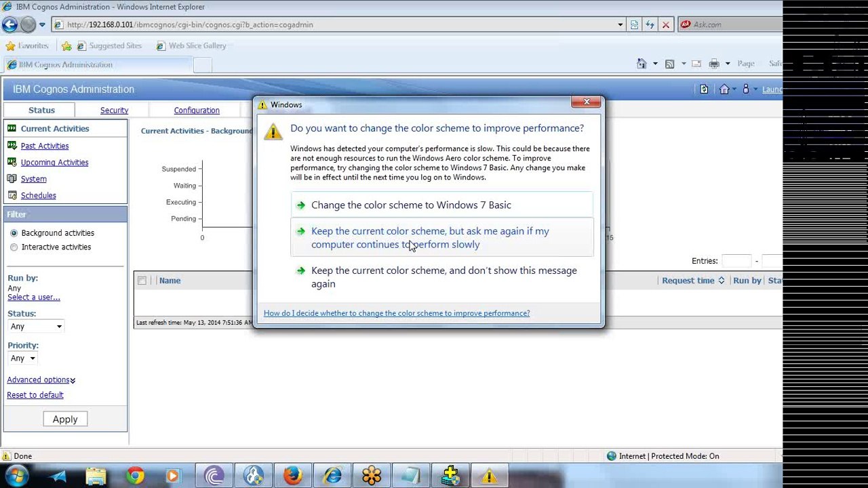
Task: Click the notepad taskbar icon
Action: click(x=410, y=476)
